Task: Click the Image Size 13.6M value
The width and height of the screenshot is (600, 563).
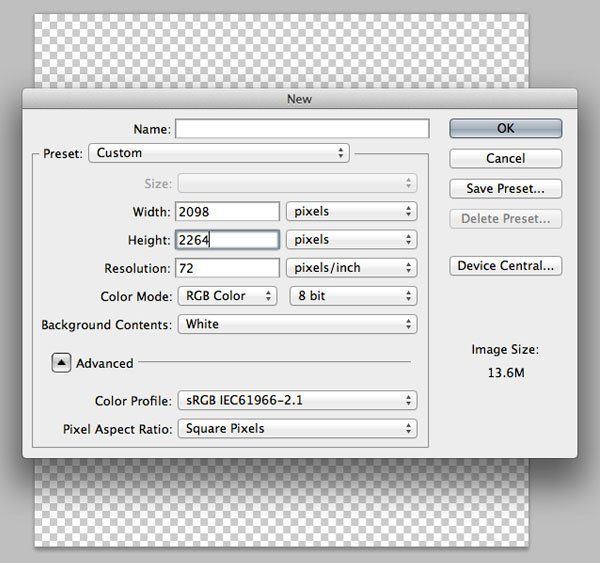Action: [506, 373]
